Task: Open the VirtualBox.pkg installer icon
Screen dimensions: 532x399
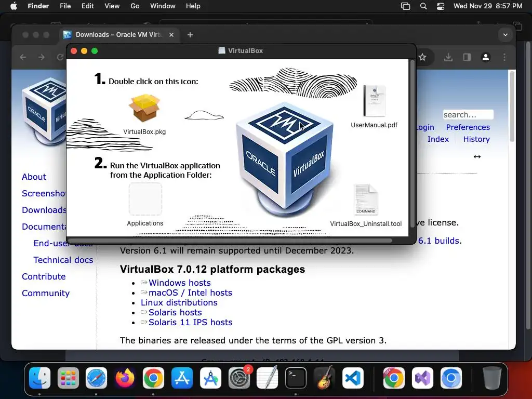Action: click(x=144, y=108)
